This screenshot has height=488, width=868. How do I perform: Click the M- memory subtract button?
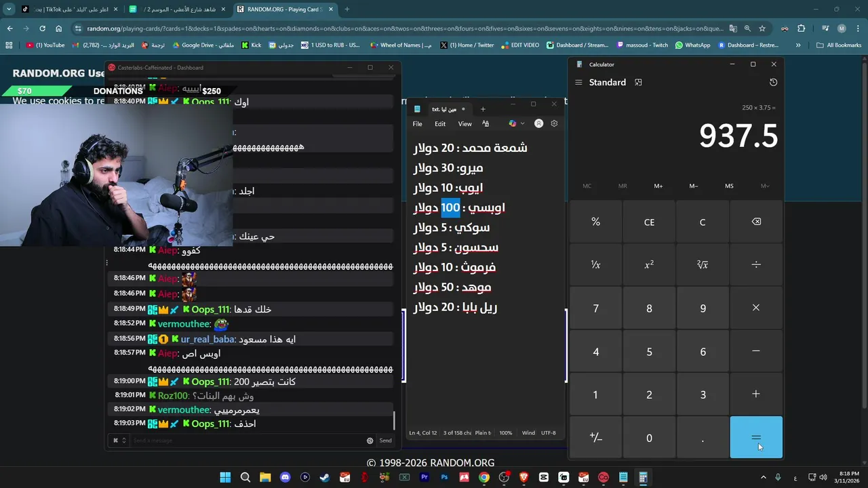694,186
